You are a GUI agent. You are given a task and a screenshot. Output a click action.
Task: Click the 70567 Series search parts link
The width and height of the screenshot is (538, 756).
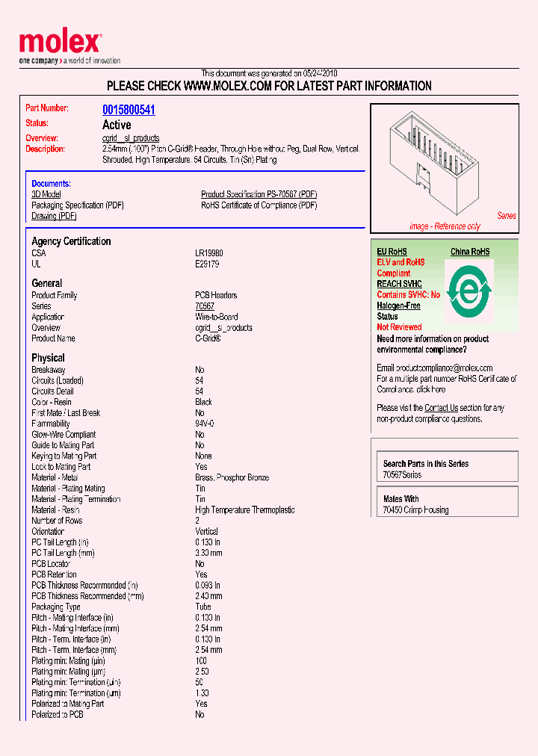tap(402, 475)
